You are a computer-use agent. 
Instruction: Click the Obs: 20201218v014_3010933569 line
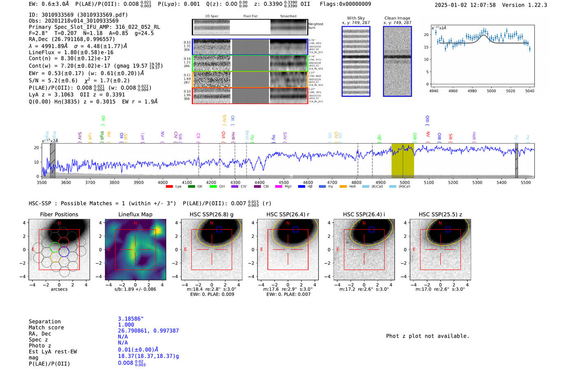click(74, 21)
